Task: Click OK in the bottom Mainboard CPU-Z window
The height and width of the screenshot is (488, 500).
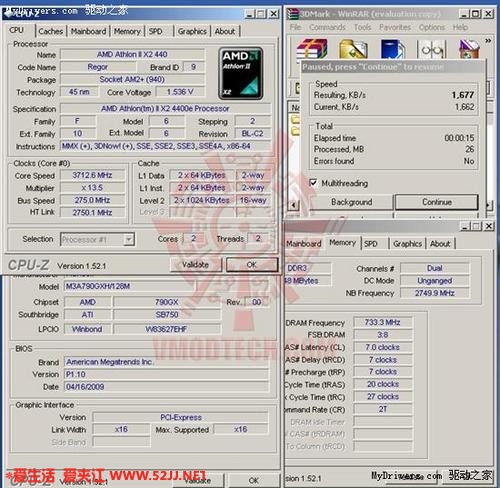Action: coord(254,480)
